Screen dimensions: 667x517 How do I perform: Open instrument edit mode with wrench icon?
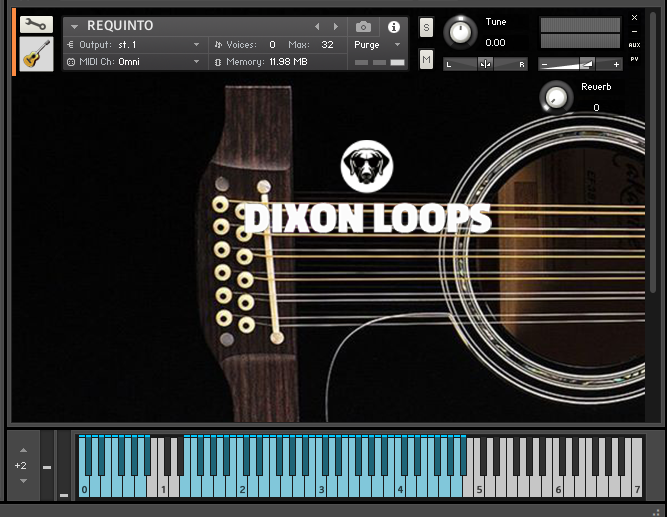point(36,24)
